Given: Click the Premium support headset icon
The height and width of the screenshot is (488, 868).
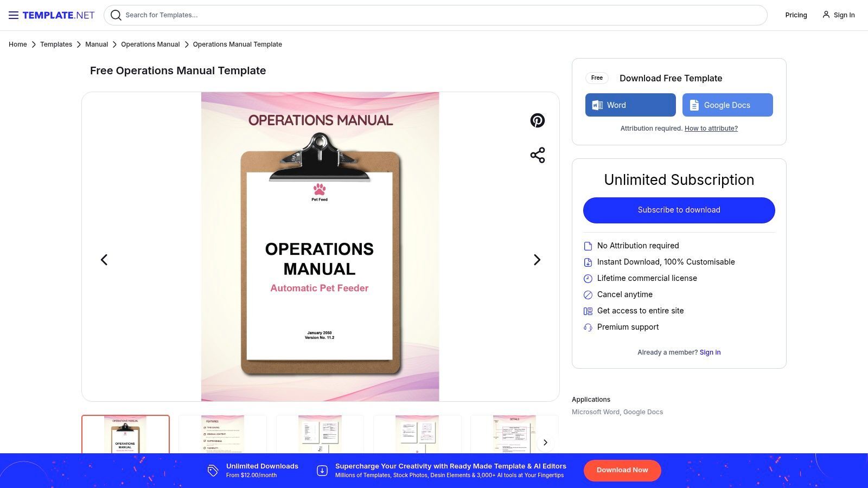Looking at the screenshot, I should click(588, 327).
